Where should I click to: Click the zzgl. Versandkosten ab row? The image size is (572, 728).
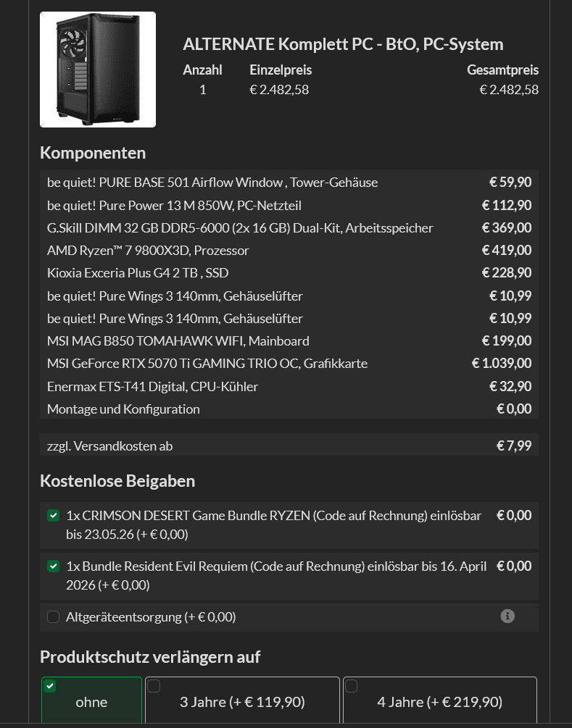pos(109,446)
